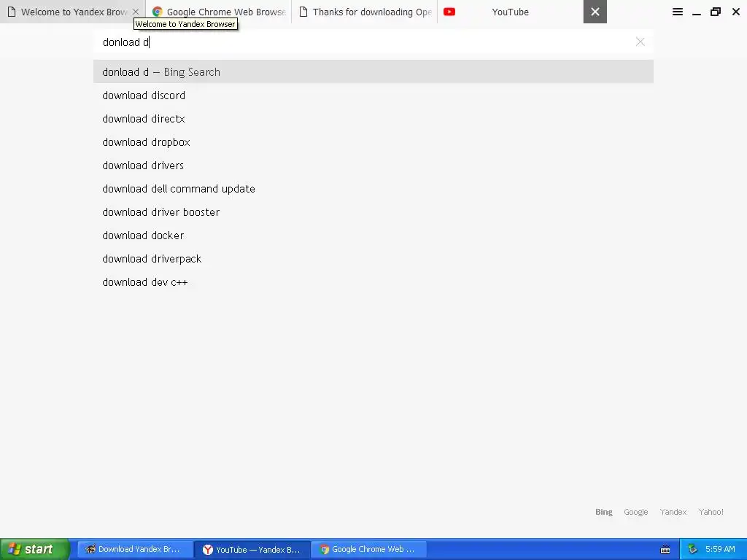Open 'Google Chrome Web...' taskbar window
The width and height of the screenshot is (747, 560).
point(369,550)
